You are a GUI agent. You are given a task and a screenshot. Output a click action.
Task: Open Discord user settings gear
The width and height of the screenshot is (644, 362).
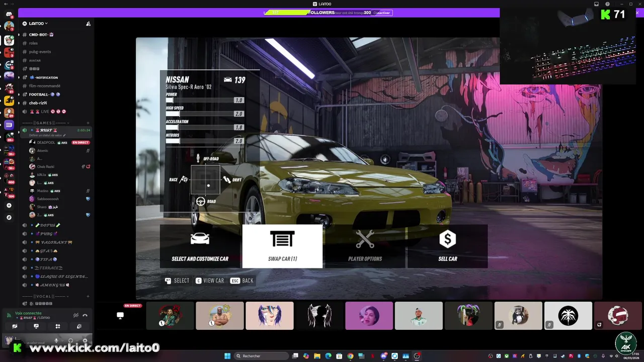[85, 340]
